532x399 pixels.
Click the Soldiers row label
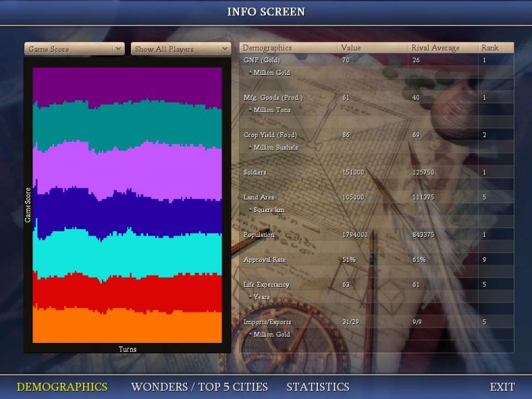pos(255,172)
